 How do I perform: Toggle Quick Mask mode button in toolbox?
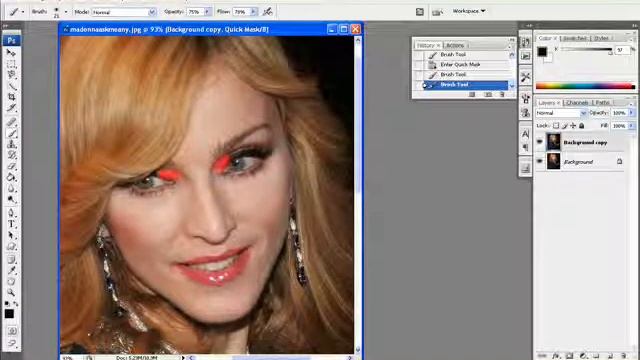(x=12, y=331)
